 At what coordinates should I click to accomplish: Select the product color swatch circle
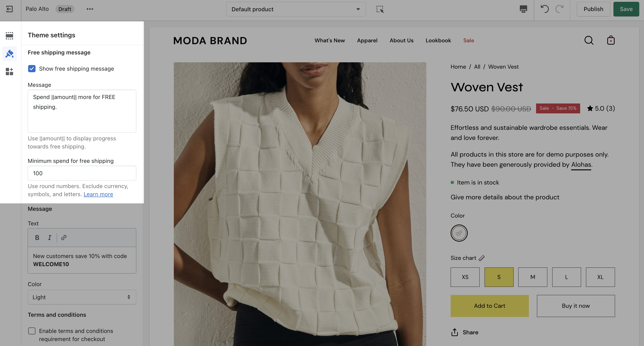coord(459,233)
